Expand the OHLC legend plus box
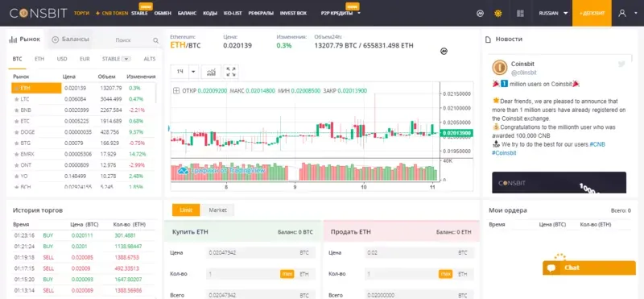 tap(176, 91)
